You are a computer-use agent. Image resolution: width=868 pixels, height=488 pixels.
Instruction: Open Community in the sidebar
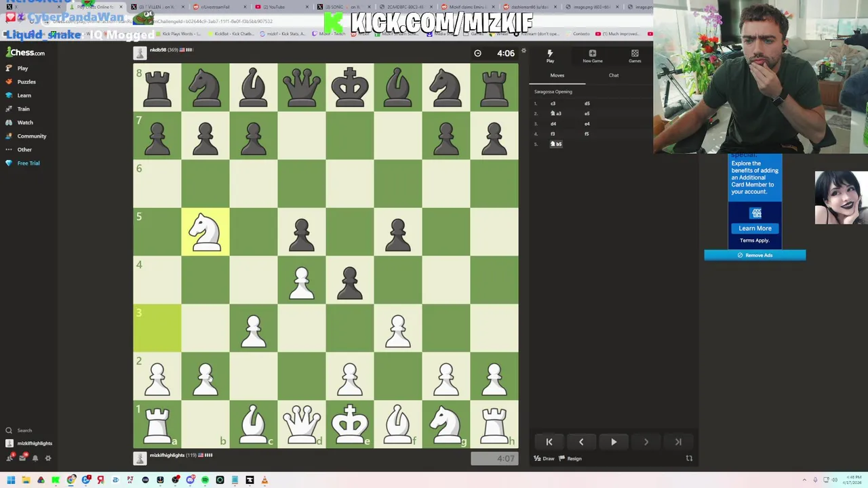26,136
